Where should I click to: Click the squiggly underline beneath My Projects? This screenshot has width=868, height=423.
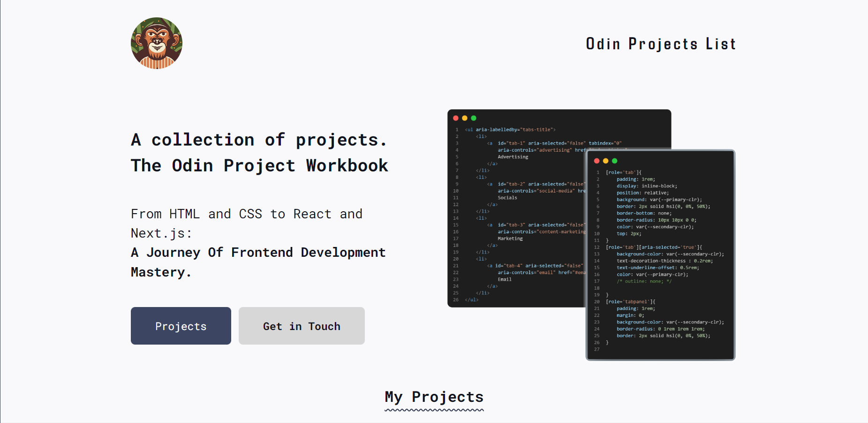tap(434, 409)
